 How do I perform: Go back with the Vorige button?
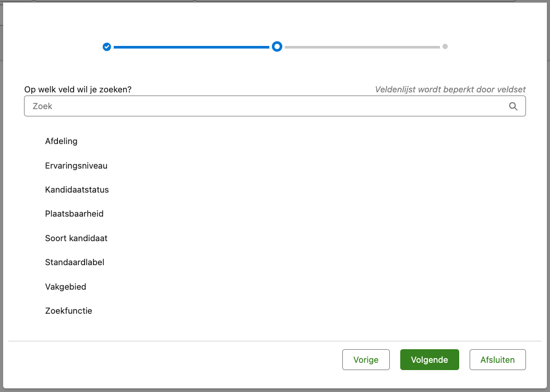point(366,360)
